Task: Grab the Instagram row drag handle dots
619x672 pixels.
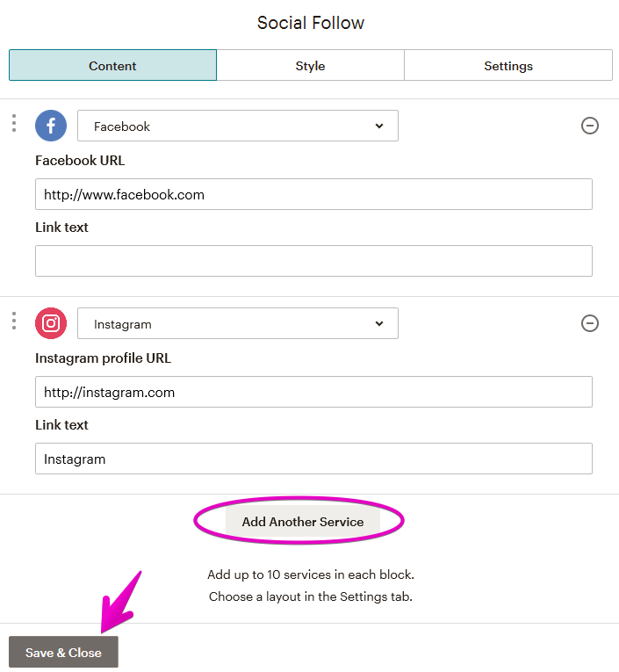Action: (x=14, y=321)
